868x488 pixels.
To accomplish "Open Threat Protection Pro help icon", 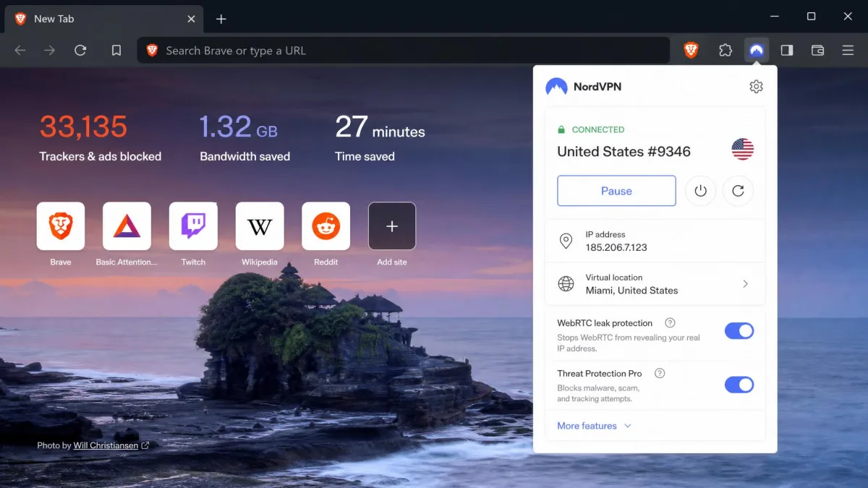I will pyautogui.click(x=660, y=374).
